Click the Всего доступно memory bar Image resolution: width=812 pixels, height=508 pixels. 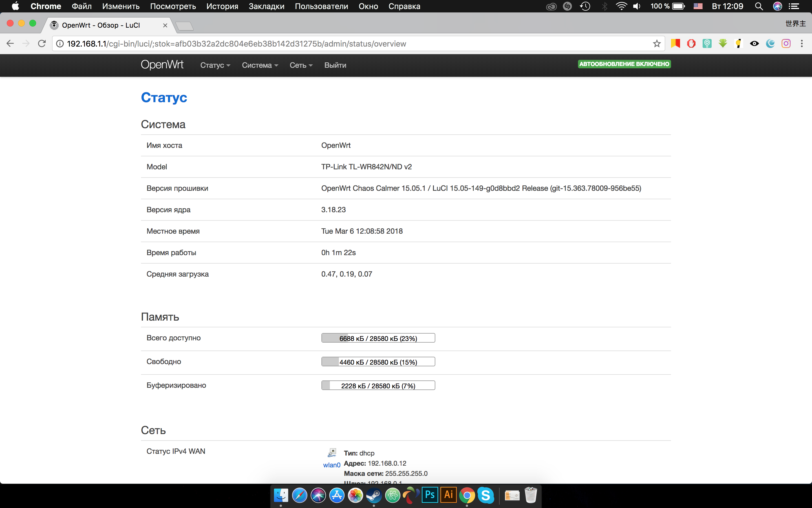pos(378,338)
